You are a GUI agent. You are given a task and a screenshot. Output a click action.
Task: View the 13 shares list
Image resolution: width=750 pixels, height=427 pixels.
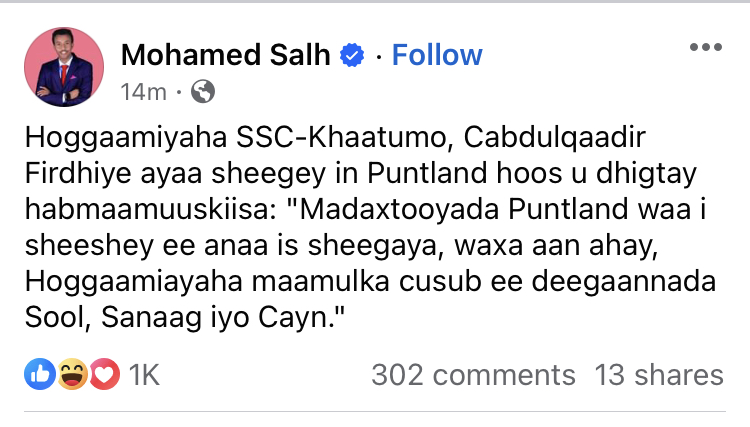pos(658,375)
